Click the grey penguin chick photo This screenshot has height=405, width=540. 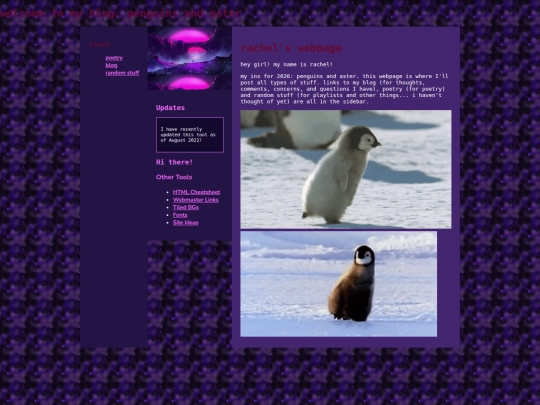click(x=346, y=169)
